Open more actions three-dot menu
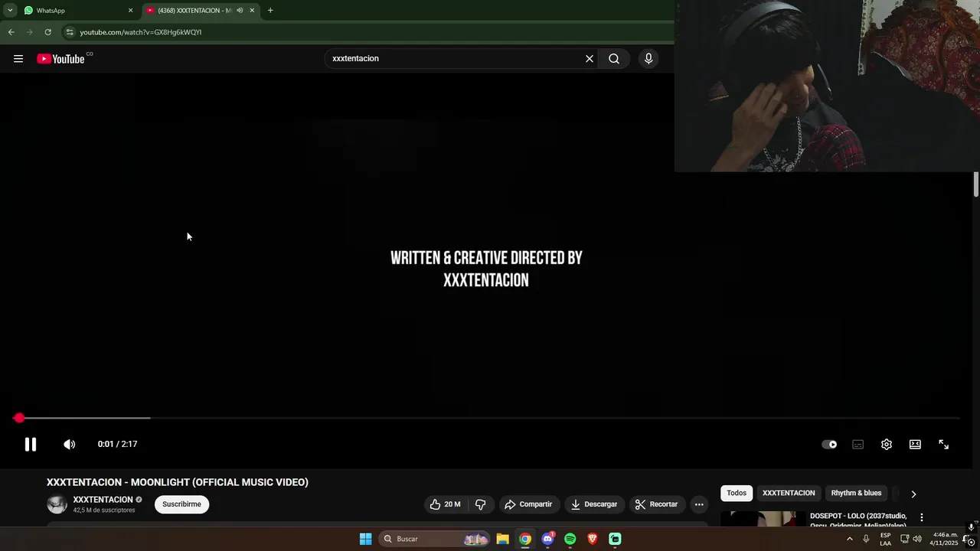This screenshot has width=980, height=551. pyautogui.click(x=699, y=504)
